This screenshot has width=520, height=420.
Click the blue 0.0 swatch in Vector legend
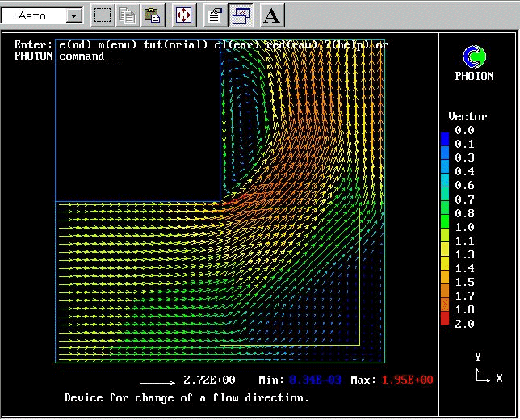(445, 140)
